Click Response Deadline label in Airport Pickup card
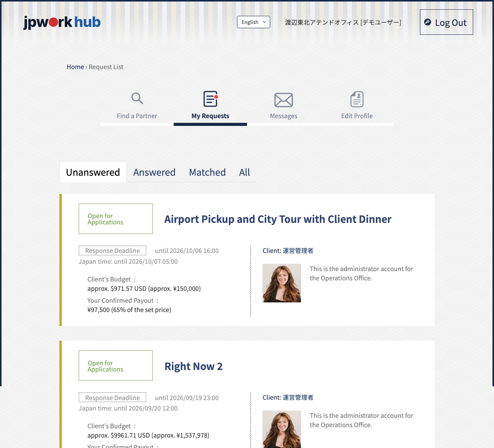494x448 pixels. [112, 251]
